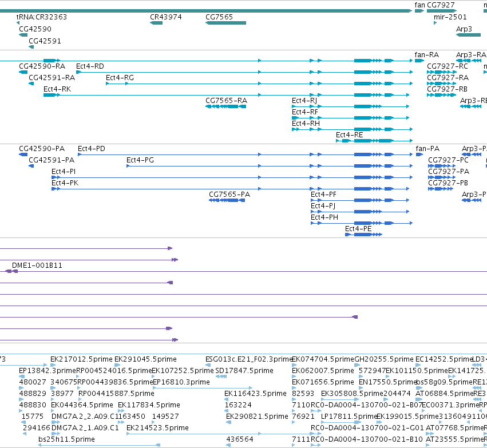Select the 163224 EST label
The image size is (487, 448).
tap(238, 405)
